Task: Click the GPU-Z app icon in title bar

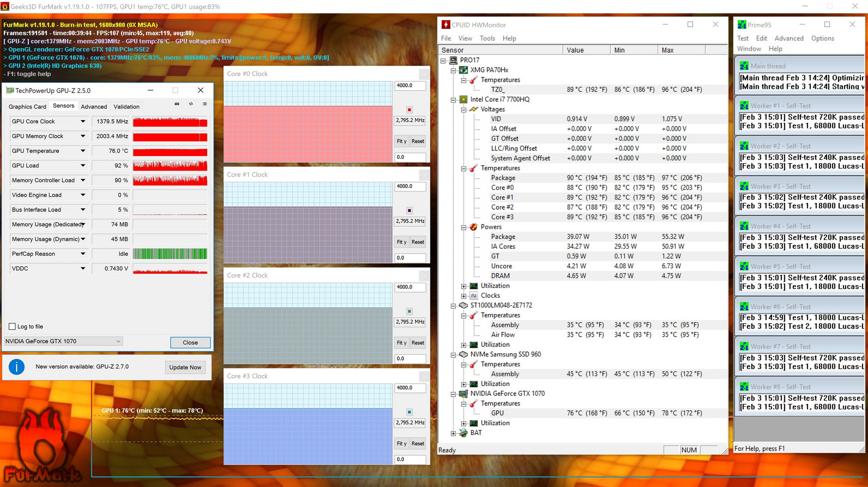Action: click(10, 90)
